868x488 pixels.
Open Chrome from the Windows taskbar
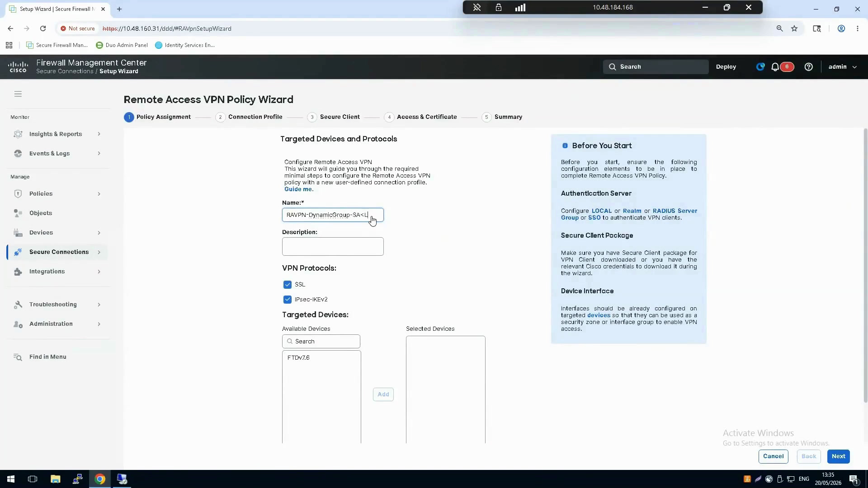pos(100,479)
